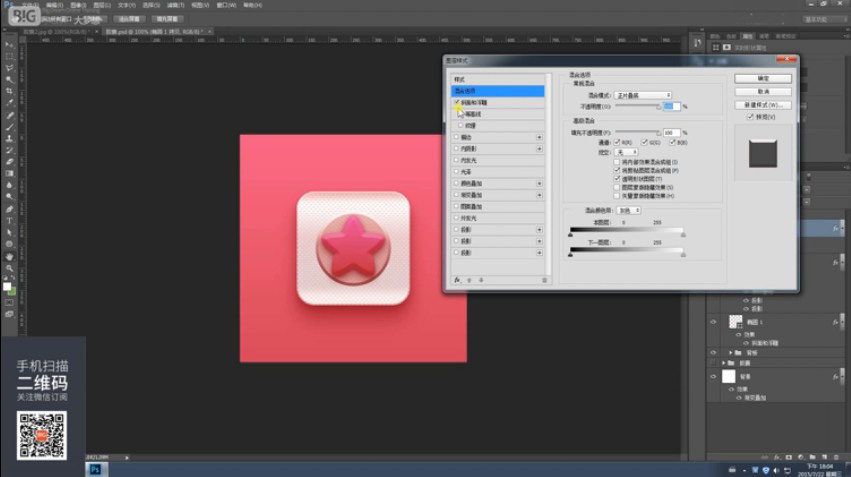Select the Zoom tool
Viewport: 851px width, 477px height.
[9, 268]
